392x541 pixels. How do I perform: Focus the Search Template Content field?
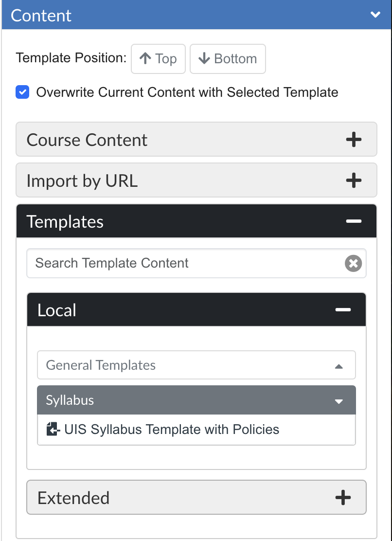[x=186, y=263]
